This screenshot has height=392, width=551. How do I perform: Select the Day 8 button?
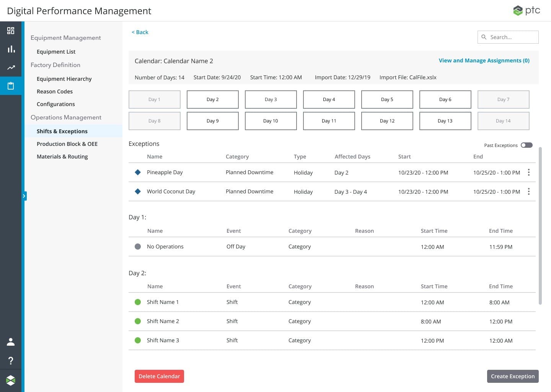tap(155, 121)
